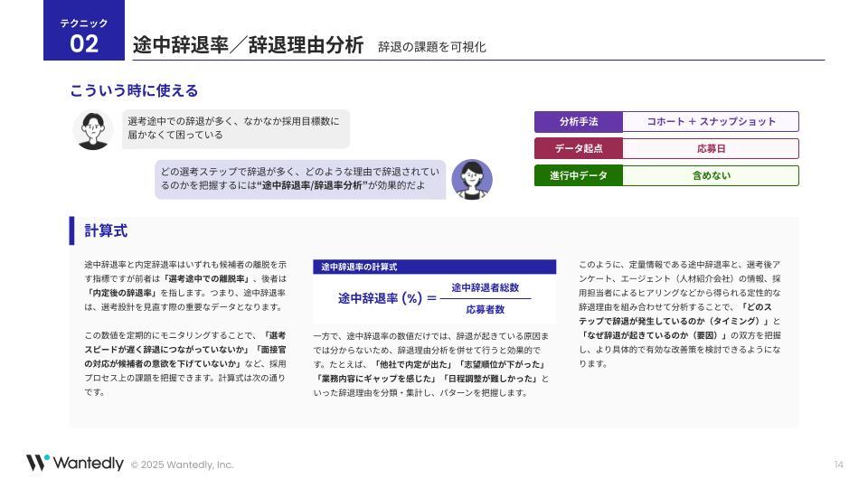This screenshot has height=488, width=868.
Task: Click the 途中辞退率の計算式 formula header
Action: (434, 267)
